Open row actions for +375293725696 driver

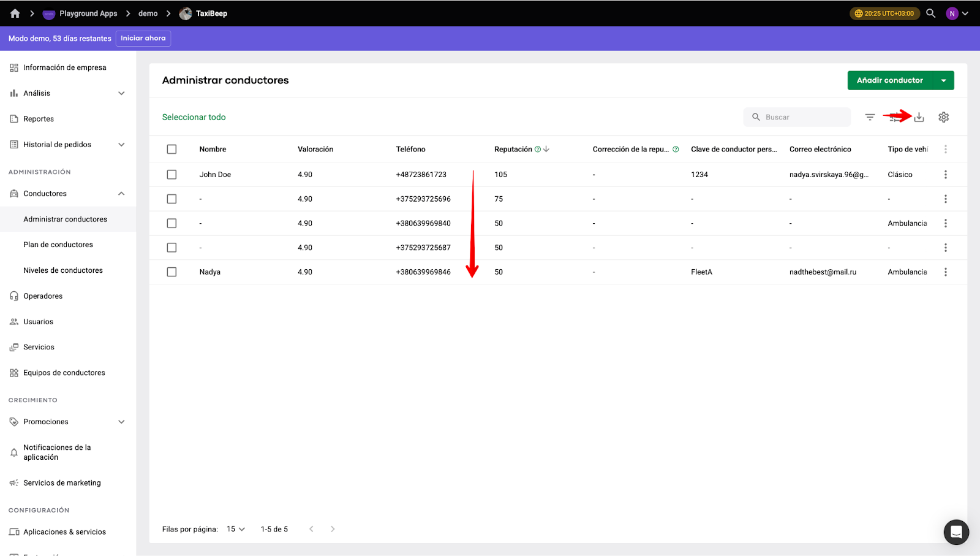pos(946,199)
